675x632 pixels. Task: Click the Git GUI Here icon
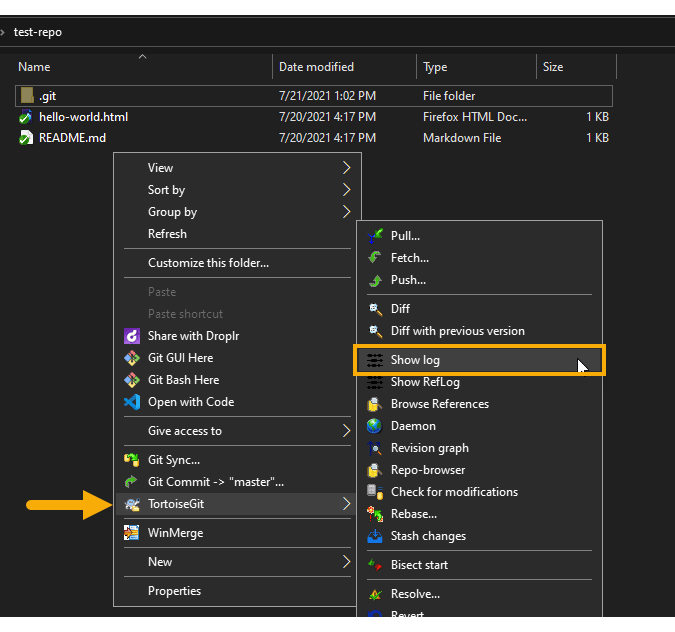point(132,358)
